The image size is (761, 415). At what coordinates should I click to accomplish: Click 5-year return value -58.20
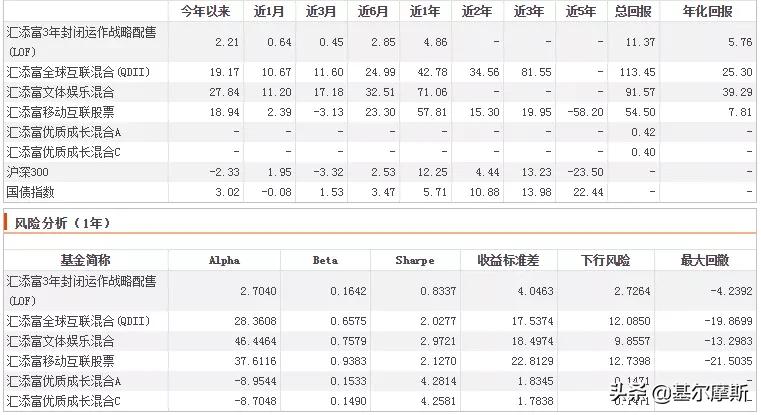point(585,112)
